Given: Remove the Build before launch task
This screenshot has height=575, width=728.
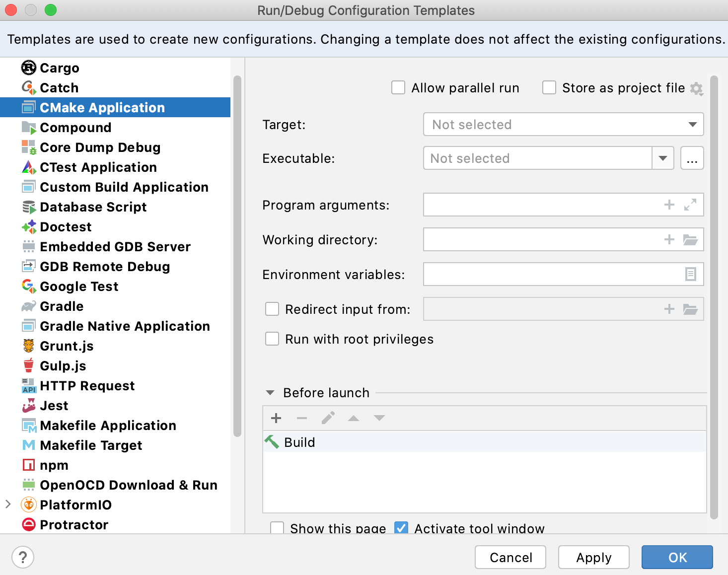Looking at the screenshot, I should coord(302,418).
